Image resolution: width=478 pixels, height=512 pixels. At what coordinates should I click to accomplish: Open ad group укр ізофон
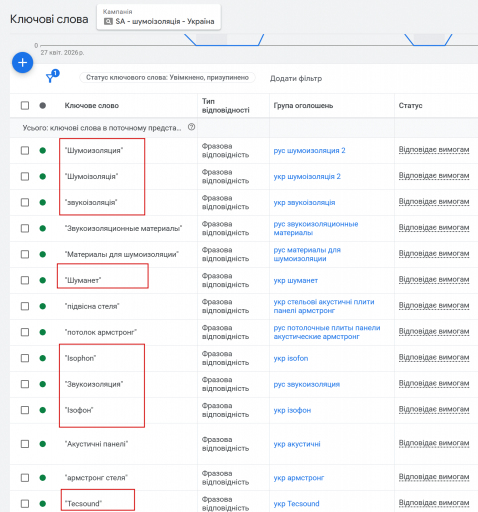tap(292, 410)
